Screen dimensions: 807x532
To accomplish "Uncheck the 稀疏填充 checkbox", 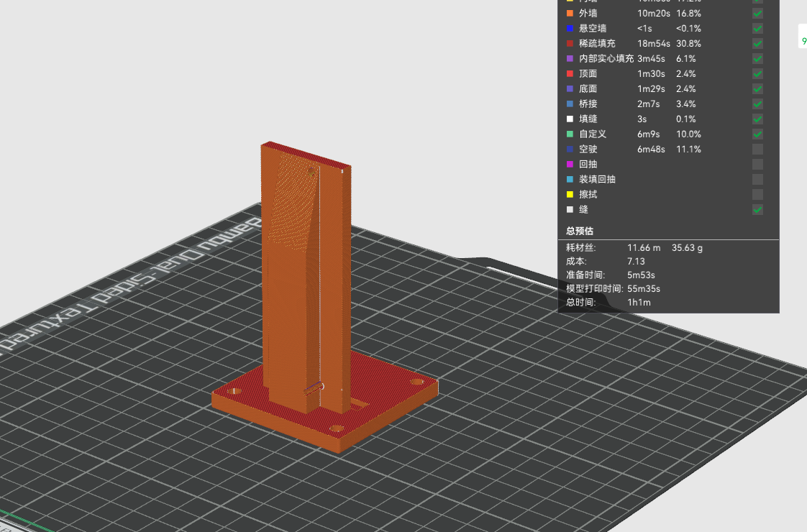I will click(757, 44).
